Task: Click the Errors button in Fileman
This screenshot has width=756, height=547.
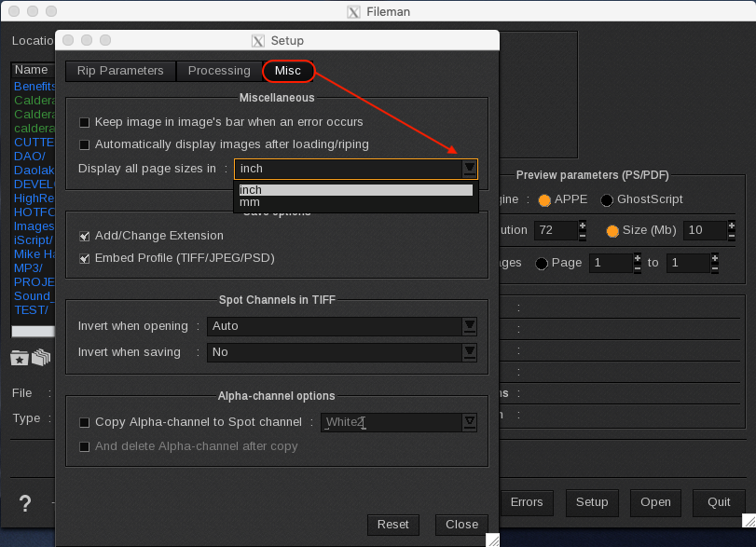Action: pyautogui.click(x=526, y=502)
